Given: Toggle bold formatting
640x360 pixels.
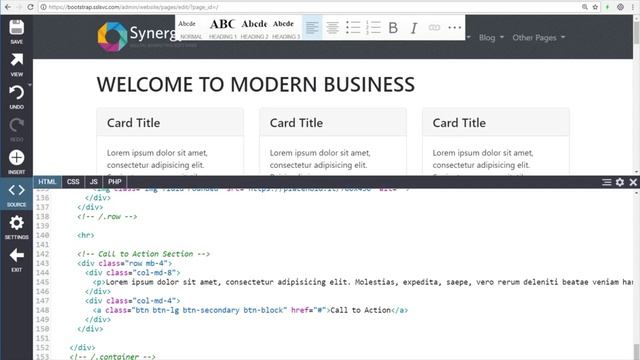Looking at the screenshot, I should point(393,28).
